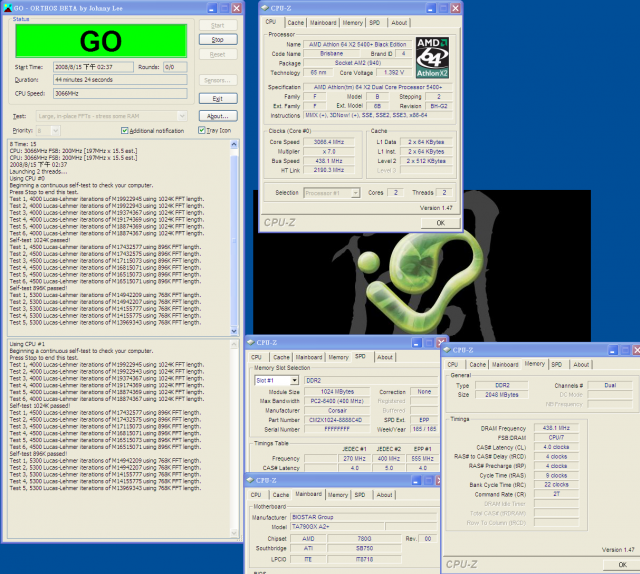Screen dimensions: 640x574
Task: Click the Manufacturer value BIOSTAR Group
Action: click(x=363, y=517)
